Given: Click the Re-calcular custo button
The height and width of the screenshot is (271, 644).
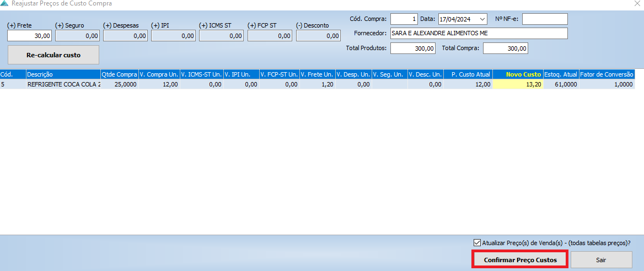Looking at the screenshot, I should click(53, 55).
